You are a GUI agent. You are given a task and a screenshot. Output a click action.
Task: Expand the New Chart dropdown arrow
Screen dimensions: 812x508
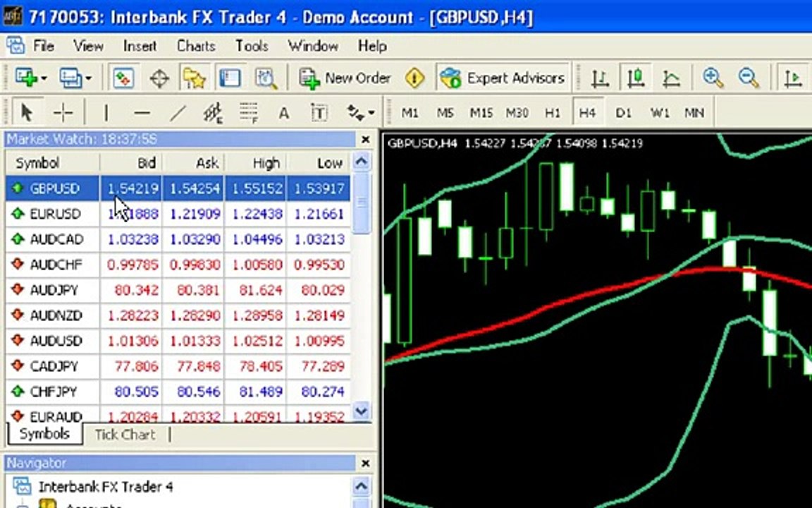click(x=44, y=79)
